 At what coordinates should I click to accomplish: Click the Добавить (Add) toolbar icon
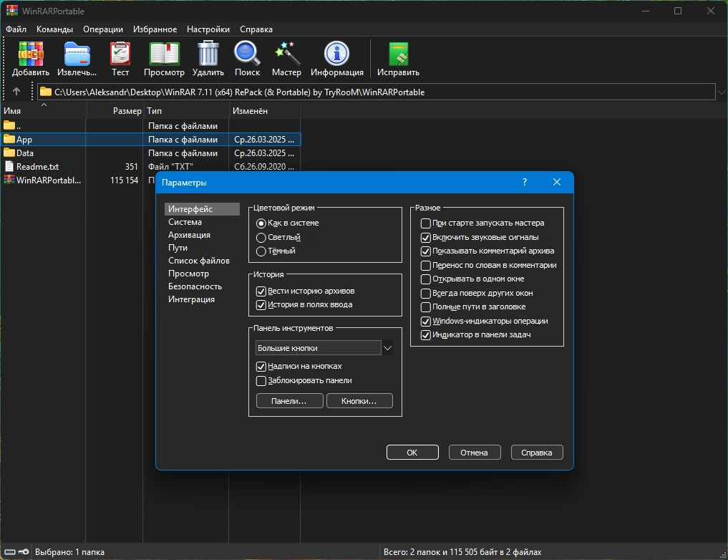pyautogui.click(x=31, y=54)
